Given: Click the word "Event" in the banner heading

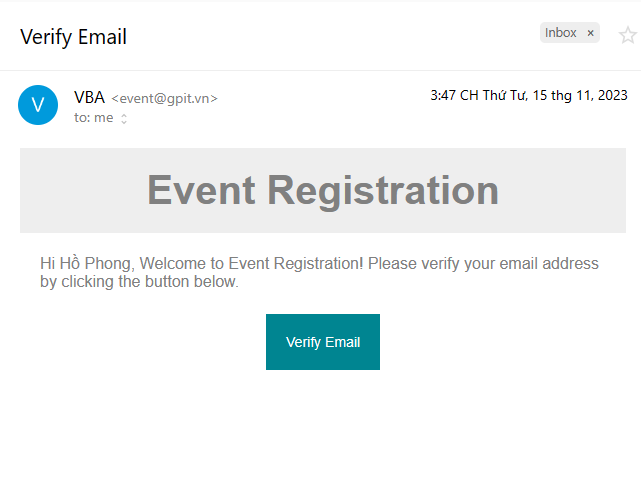Looking at the screenshot, I should coord(201,190).
